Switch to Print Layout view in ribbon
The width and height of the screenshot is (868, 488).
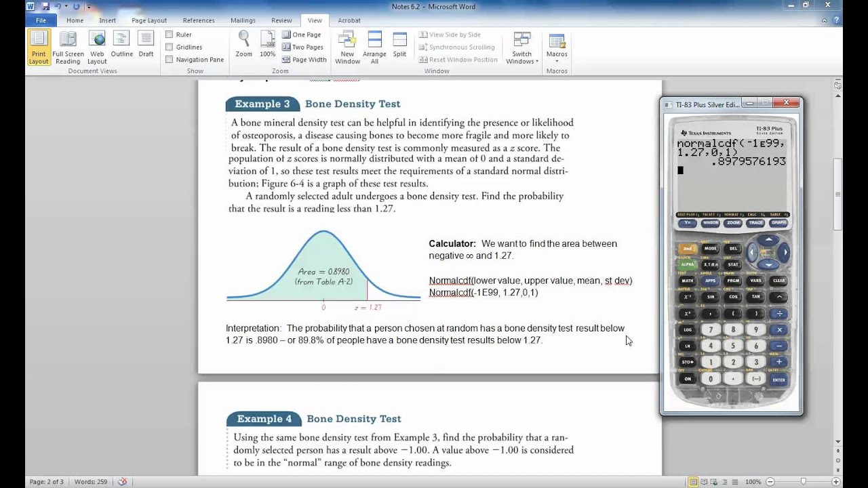click(x=39, y=47)
